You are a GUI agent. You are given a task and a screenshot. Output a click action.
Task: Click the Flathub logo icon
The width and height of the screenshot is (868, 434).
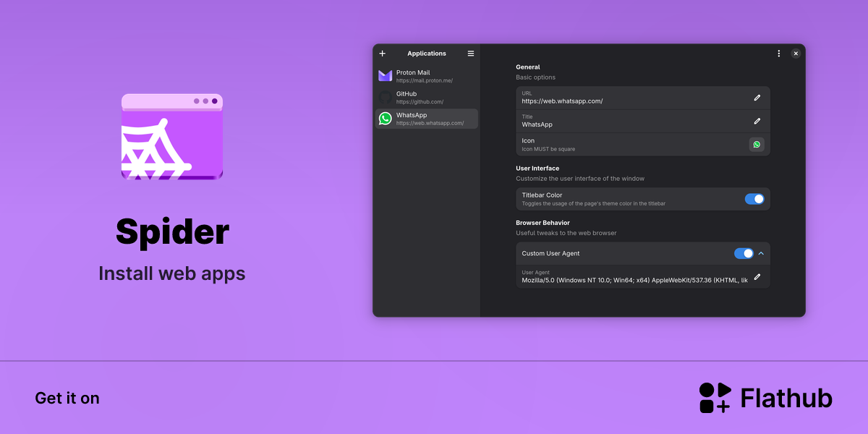[715, 398]
